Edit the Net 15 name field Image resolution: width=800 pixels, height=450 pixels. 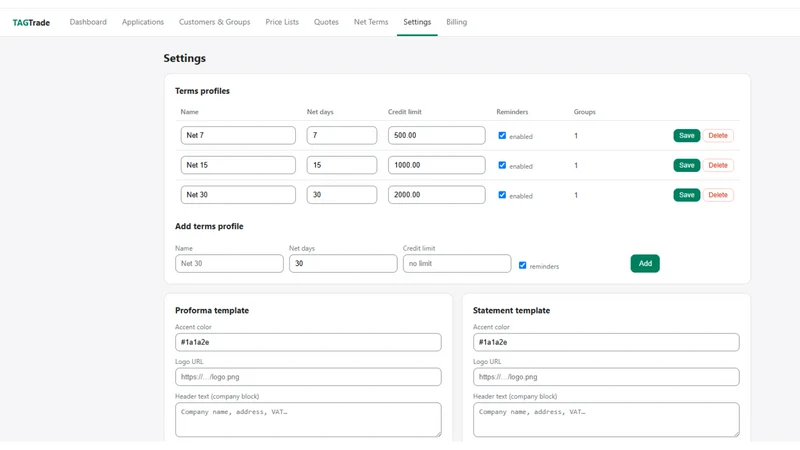click(x=238, y=165)
